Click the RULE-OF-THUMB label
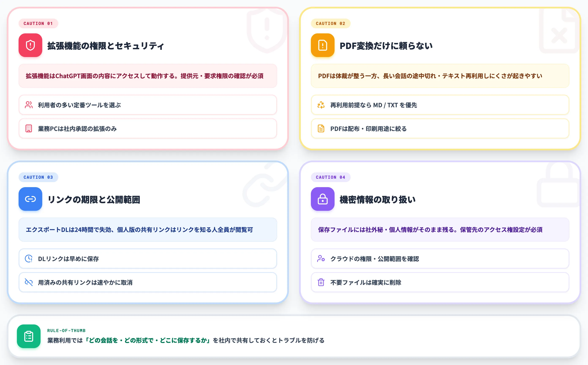Image resolution: width=588 pixels, height=365 pixels. point(66,331)
